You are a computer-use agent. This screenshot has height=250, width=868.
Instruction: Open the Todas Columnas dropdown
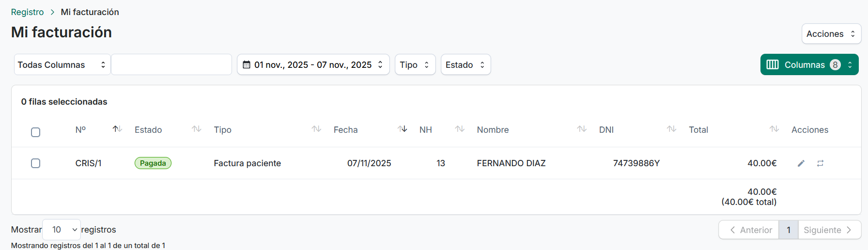(x=62, y=64)
